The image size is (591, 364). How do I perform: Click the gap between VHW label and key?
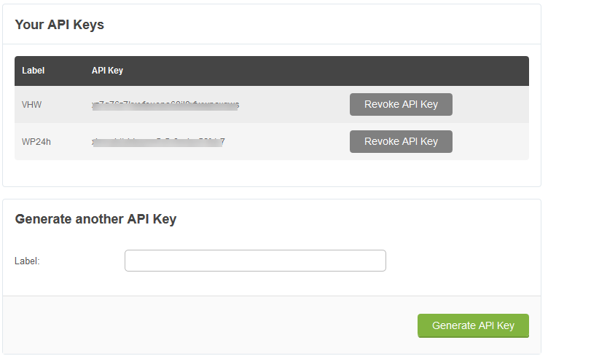pos(67,105)
